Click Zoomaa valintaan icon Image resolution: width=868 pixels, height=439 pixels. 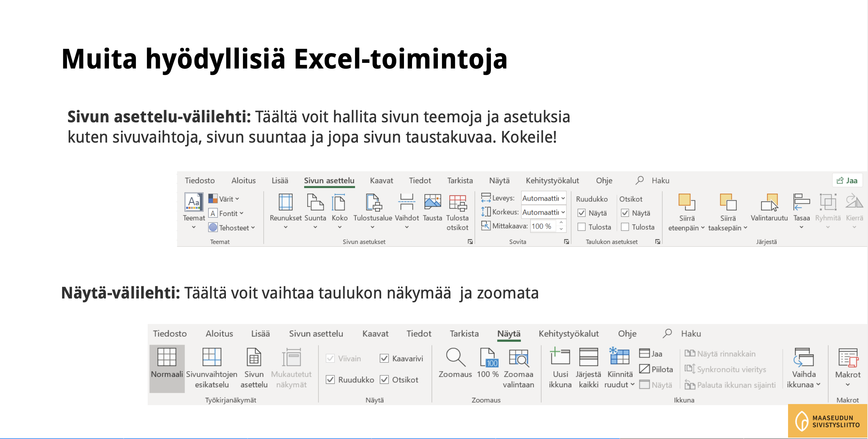[518, 358]
